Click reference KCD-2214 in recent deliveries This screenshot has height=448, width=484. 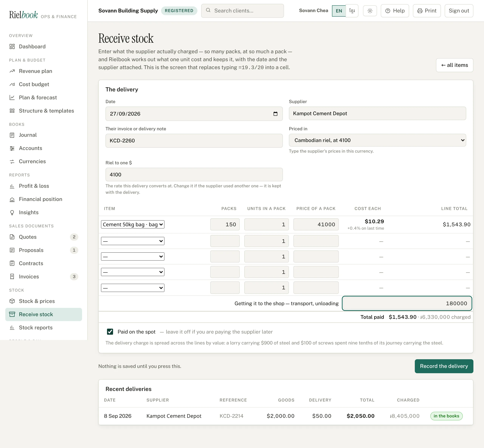point(231,416)
